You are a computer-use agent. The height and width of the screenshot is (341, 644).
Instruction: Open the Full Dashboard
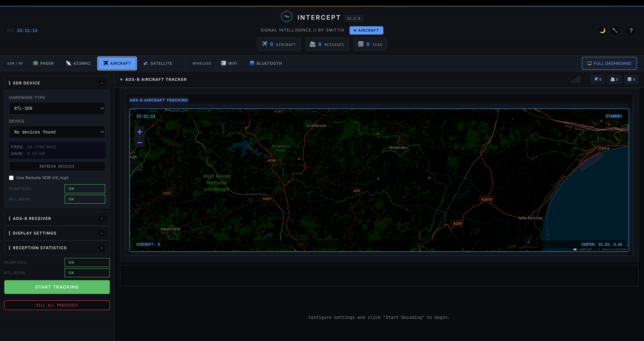[x=609, y=64]
